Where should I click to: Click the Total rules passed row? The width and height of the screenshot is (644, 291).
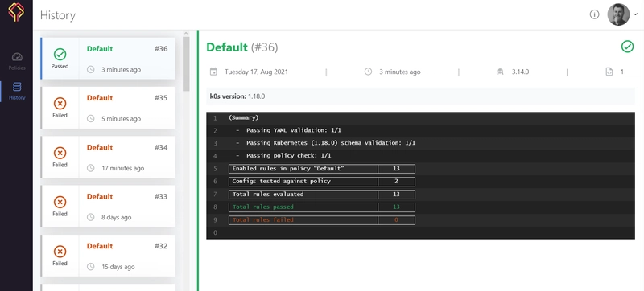pyautogui.click(x=321, y=207)
